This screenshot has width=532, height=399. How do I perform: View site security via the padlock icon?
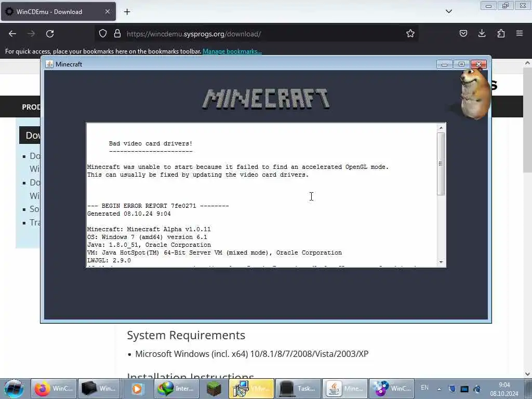(117, 33)
